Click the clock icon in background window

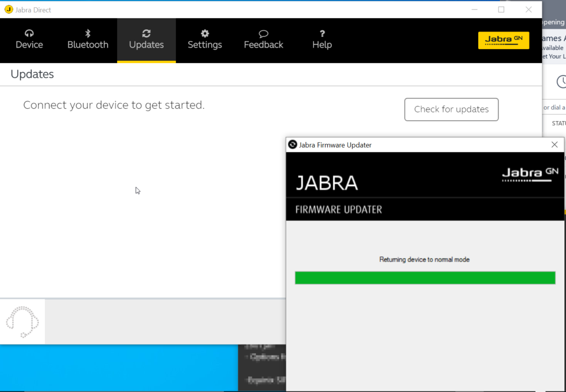(x=562, y=82)
